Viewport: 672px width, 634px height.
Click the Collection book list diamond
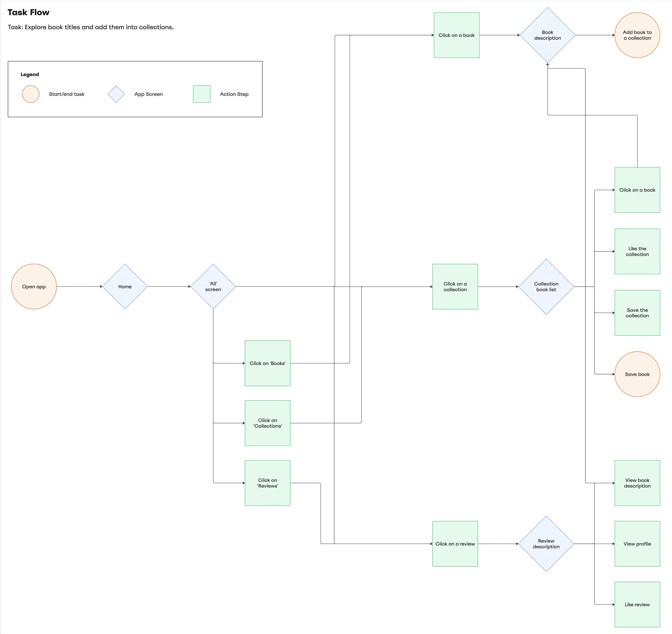pos(546,286)
